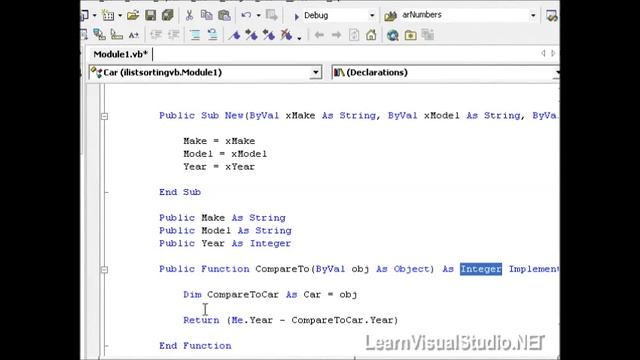The width and height of the screenshot is (640, 360).
Task: Click the Save All icon
Action: point(167,16)
